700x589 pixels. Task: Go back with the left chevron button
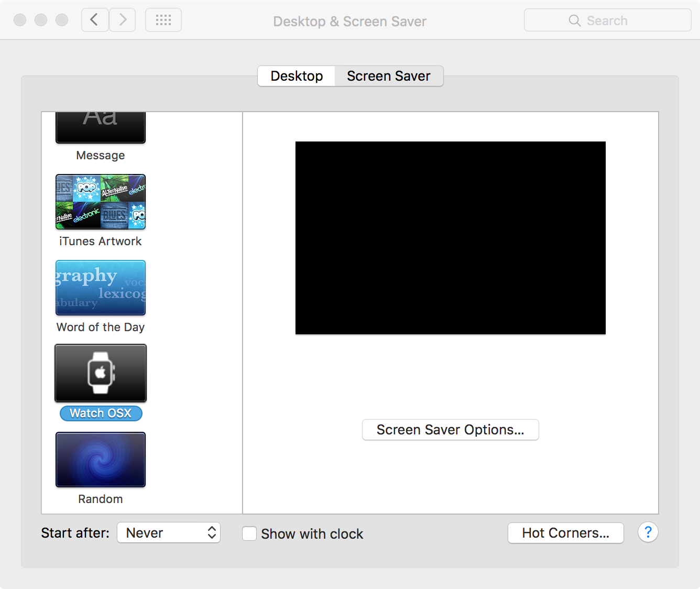pyautogui.click(x=95, y=20)
